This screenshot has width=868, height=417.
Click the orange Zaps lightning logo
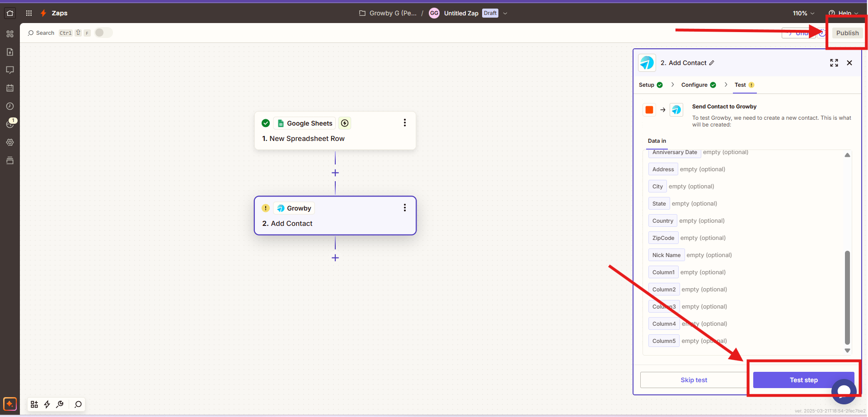[43, 13]
